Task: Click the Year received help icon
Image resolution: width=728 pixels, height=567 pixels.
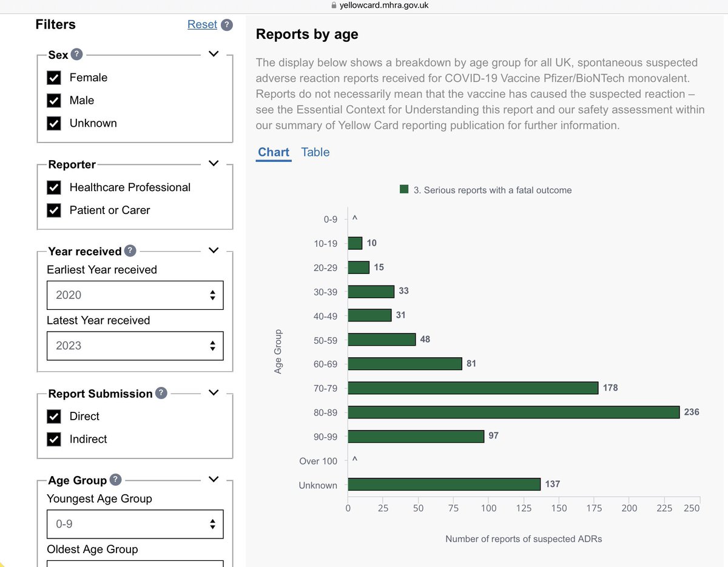Action: coord(130,251)
